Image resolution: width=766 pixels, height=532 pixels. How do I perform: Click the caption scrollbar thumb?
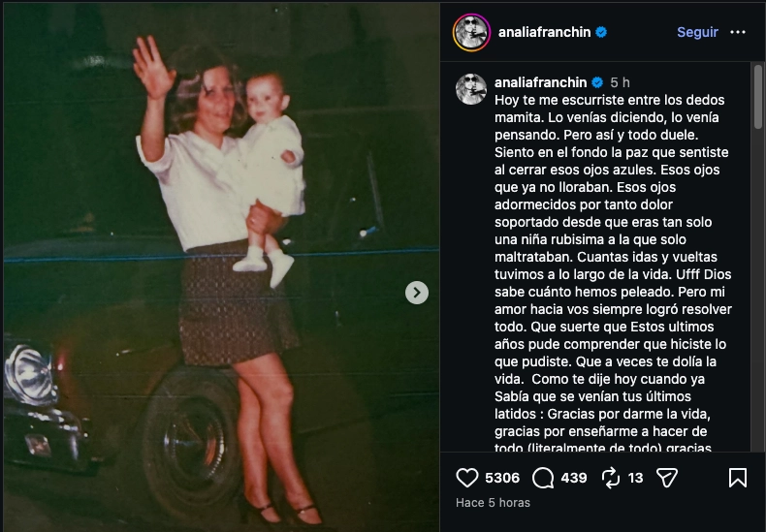[757, 97]
